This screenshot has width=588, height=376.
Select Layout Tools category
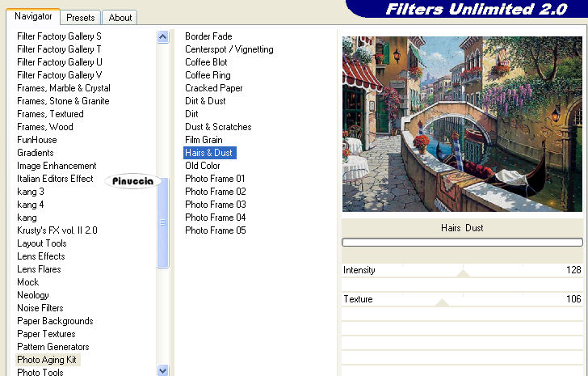click(x=42, y=243)
